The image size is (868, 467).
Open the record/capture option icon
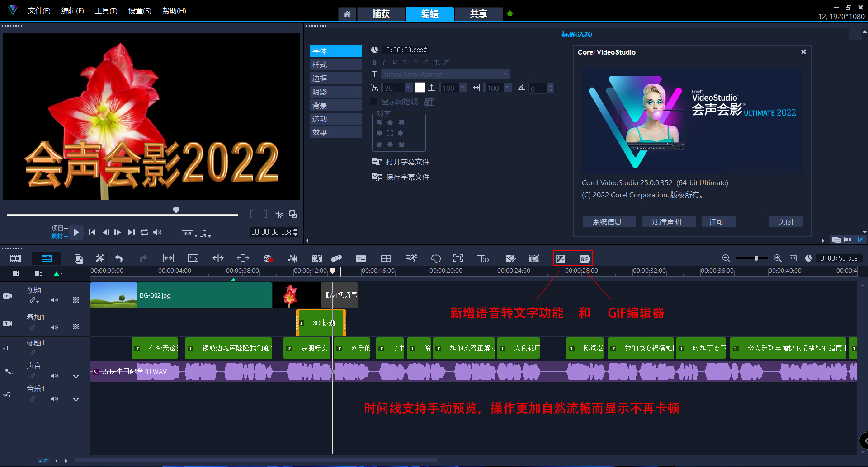click(x=268, y=258)
